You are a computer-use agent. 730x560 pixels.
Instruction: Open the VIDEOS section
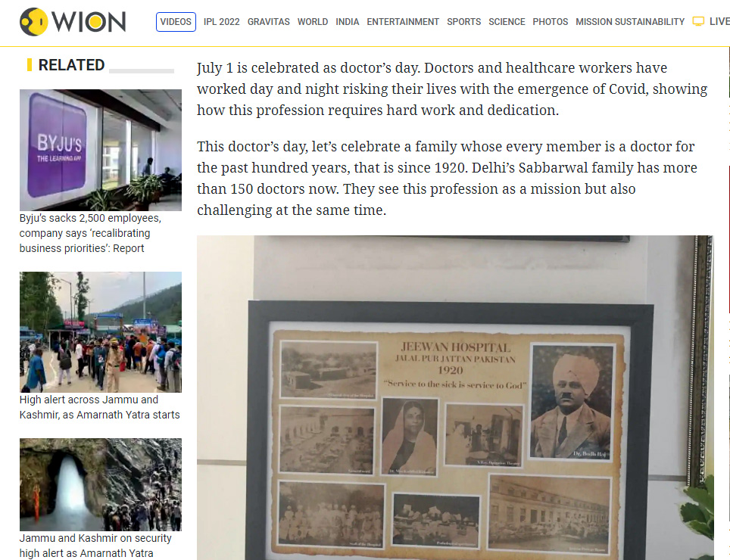pos(176,22)
